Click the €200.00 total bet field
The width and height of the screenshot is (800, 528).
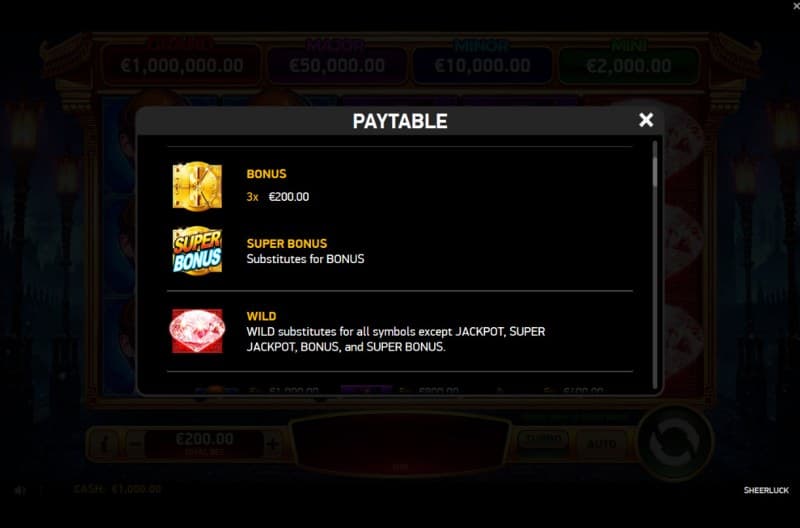pyautogui.click(x=204, y=443)
